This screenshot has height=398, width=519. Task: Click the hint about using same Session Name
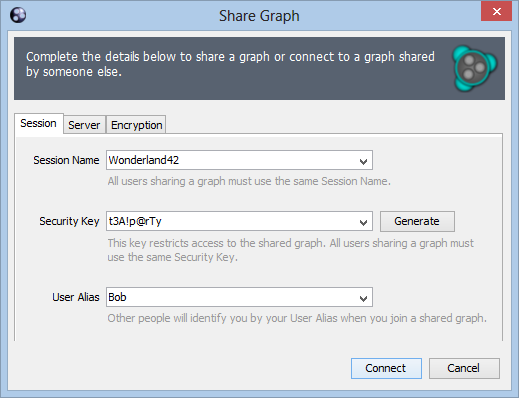click(x=249, y=181)
